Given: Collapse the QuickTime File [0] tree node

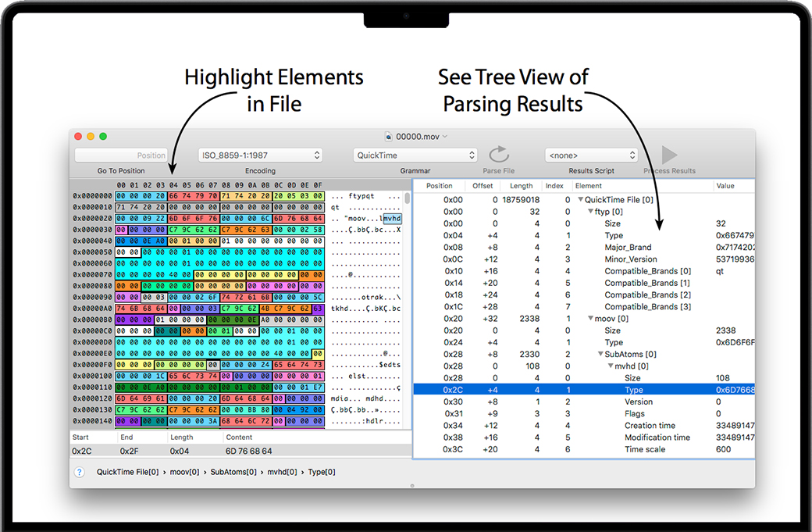Looking at the screenshot, I should pyautogui.click(x=580, y=200).
